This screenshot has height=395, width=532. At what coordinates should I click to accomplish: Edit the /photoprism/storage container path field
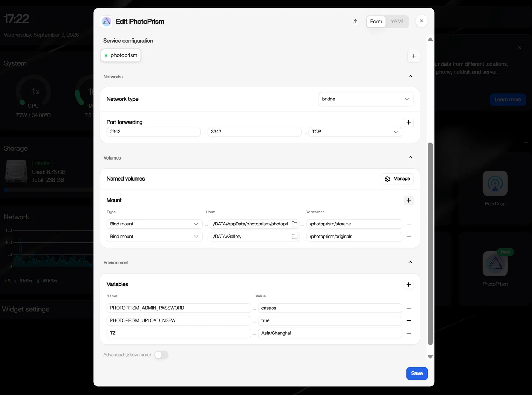click(x=354, y=224)
